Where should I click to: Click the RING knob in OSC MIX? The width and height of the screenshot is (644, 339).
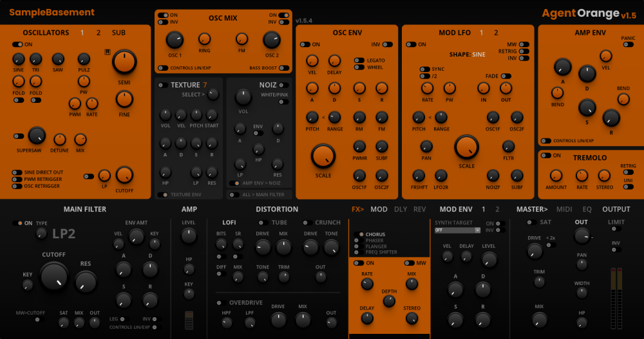(204, 39)
